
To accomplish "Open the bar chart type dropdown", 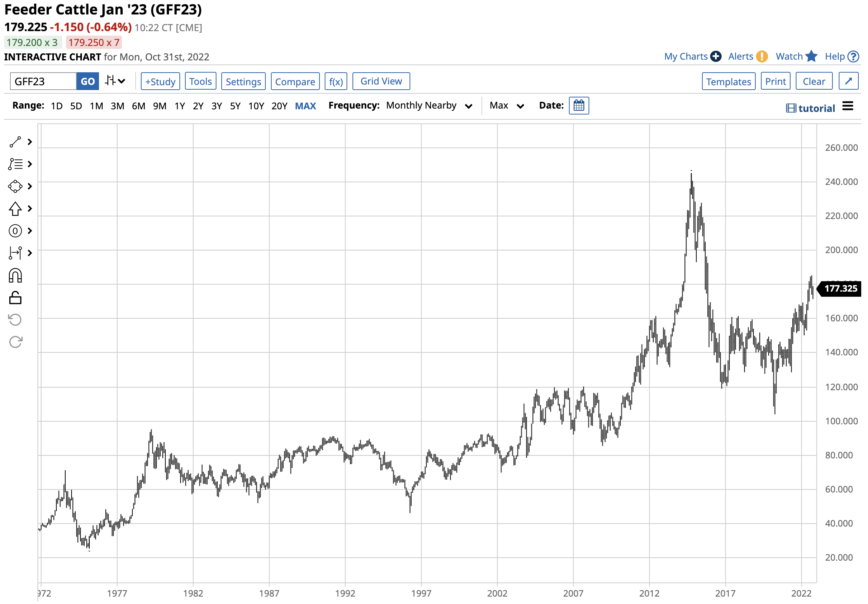I will tap(115, 81).
